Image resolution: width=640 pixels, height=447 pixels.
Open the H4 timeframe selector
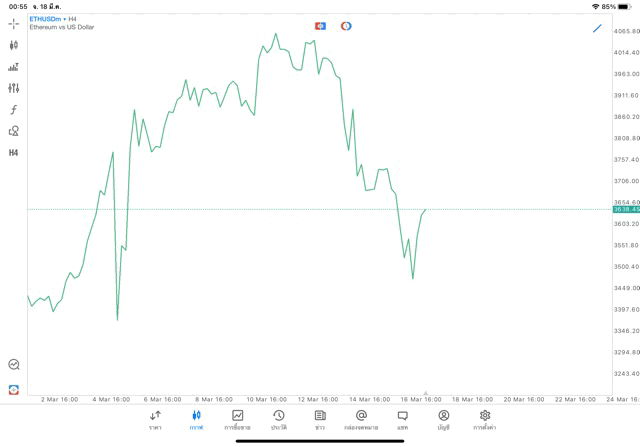14,153
